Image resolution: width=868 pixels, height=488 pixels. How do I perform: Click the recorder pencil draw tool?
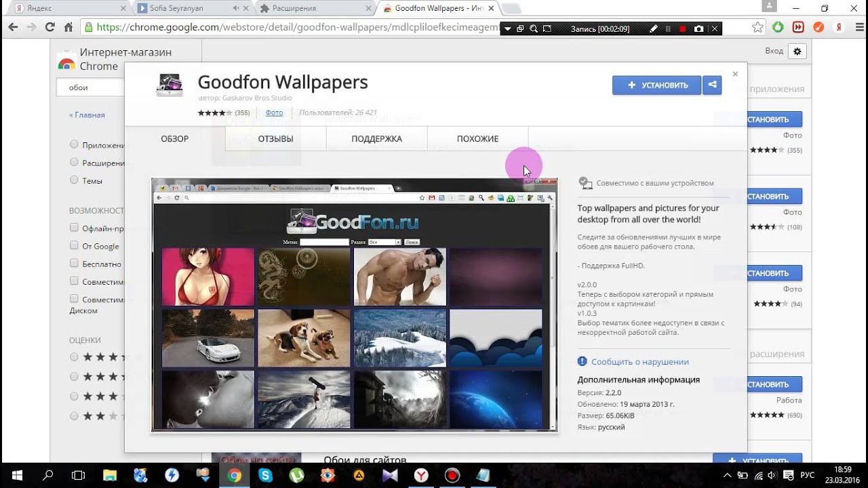coord(653,29)
